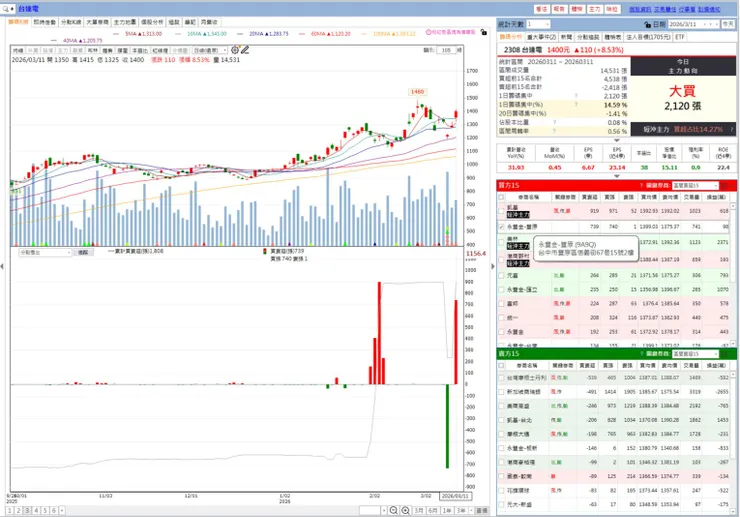Image resolution: width=740 pixels, height=517 pixels.
Task: Click help icon beside 1日籌碼集中(%)
Action: (576, 104)
